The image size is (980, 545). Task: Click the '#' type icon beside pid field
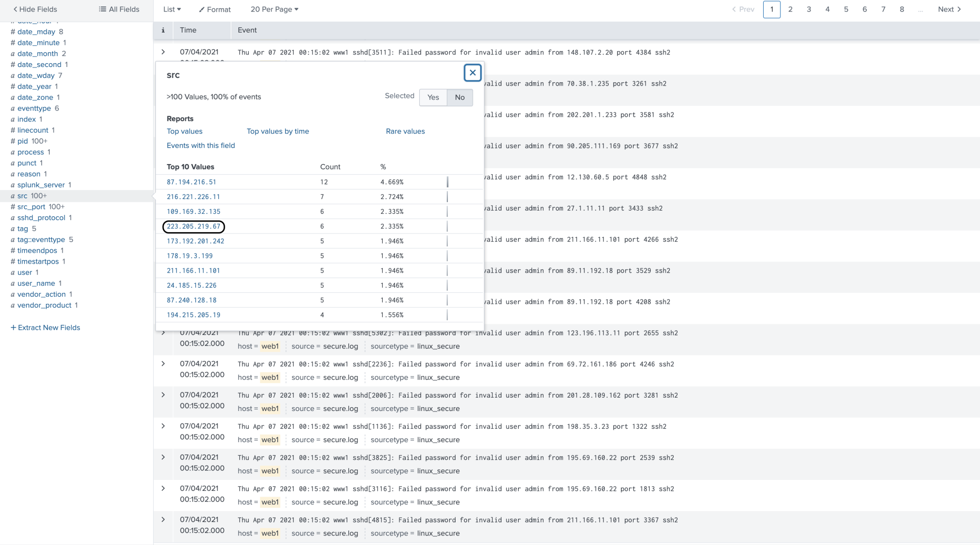click(x=12, y=141)
